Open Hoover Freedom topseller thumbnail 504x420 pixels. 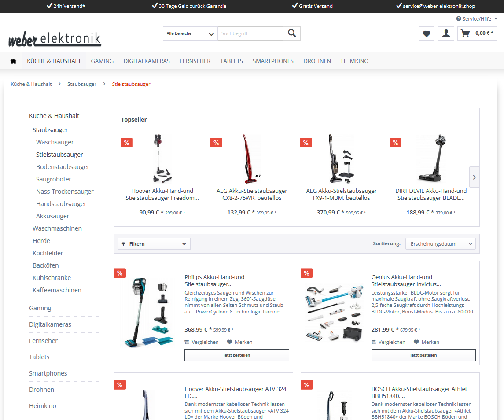click(x=162, y=158)
